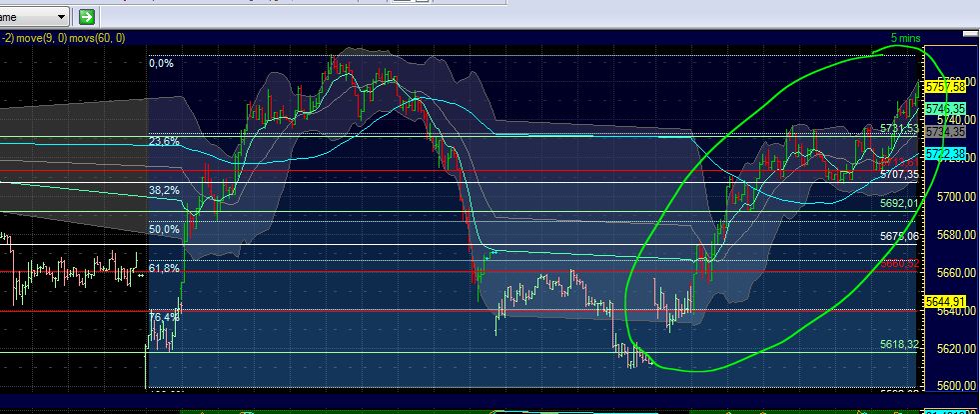980x414 pixels.
Task: Click the 50,0% Fibonacci level label
Action: pyautogui.click(x=164, y=230)
